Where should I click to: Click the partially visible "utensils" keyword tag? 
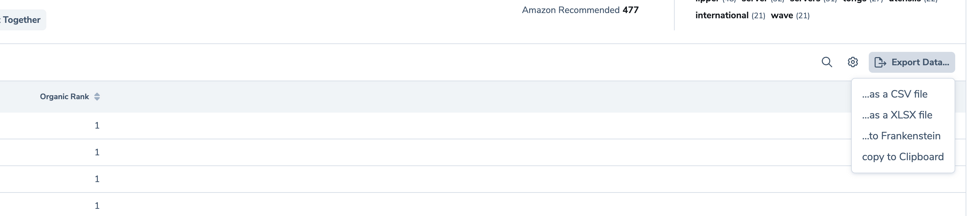pos(905,1)
